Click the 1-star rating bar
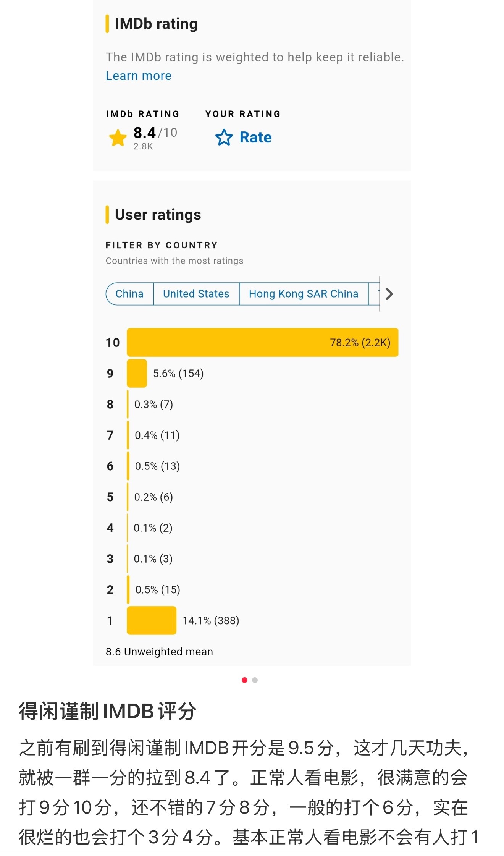Screen dimensions: 504x856 coord(152,620)
